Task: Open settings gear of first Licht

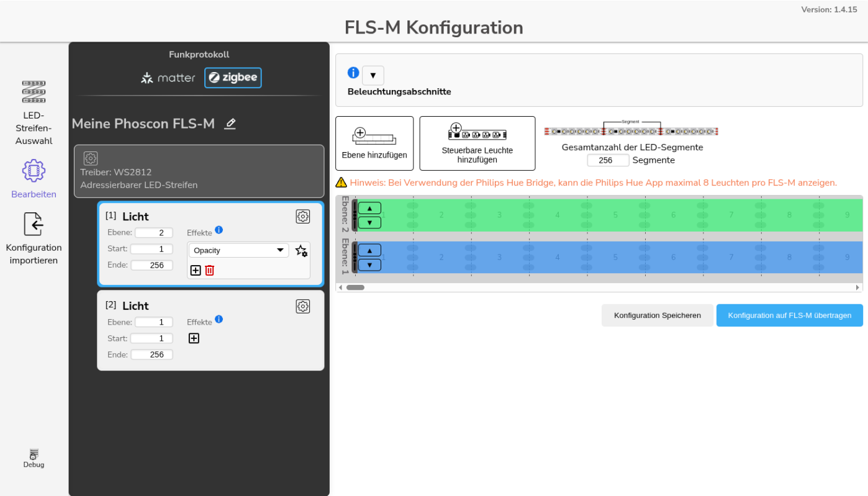Action: 302,216
